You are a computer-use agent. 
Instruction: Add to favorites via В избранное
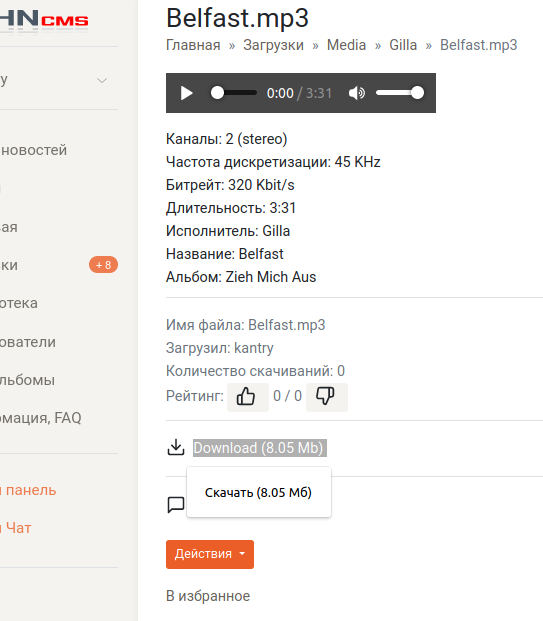point(208,596)
